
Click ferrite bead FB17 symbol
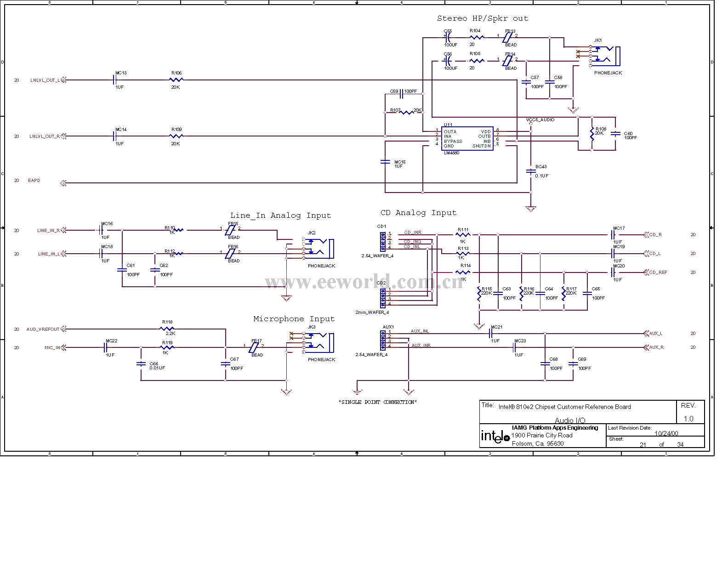254,347
